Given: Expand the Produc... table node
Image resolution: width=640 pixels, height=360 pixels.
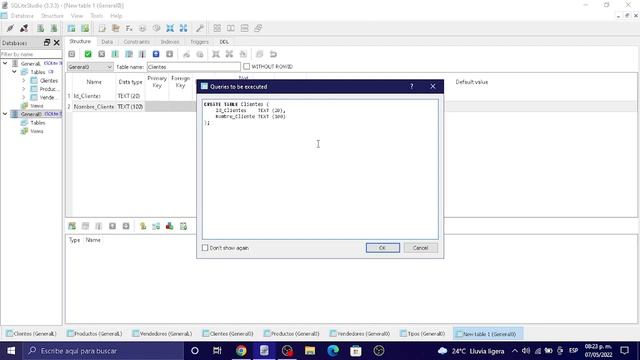Looking at the screenshot, I should pyautogui.click(x=24, y=89).
